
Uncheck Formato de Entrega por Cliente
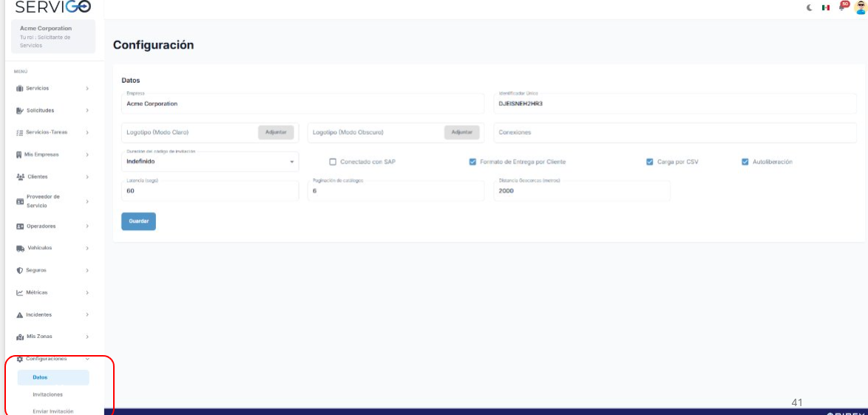(472, 162)
